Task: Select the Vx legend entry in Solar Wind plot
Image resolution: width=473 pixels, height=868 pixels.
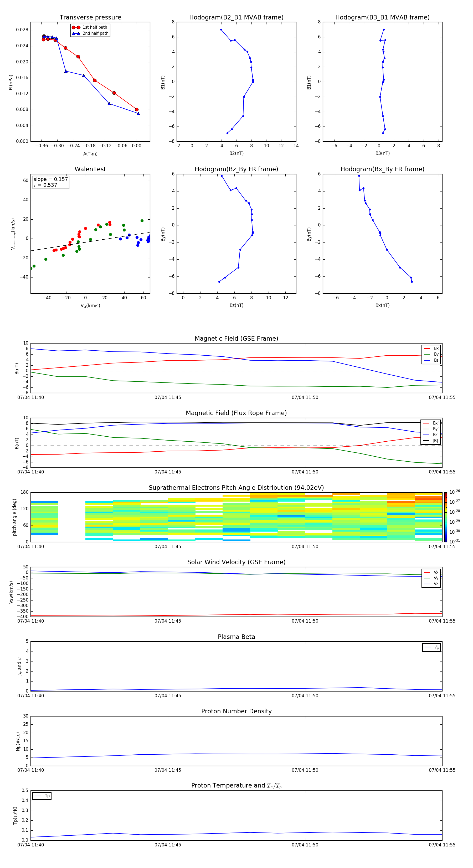Action: click(x=431, y=572)
